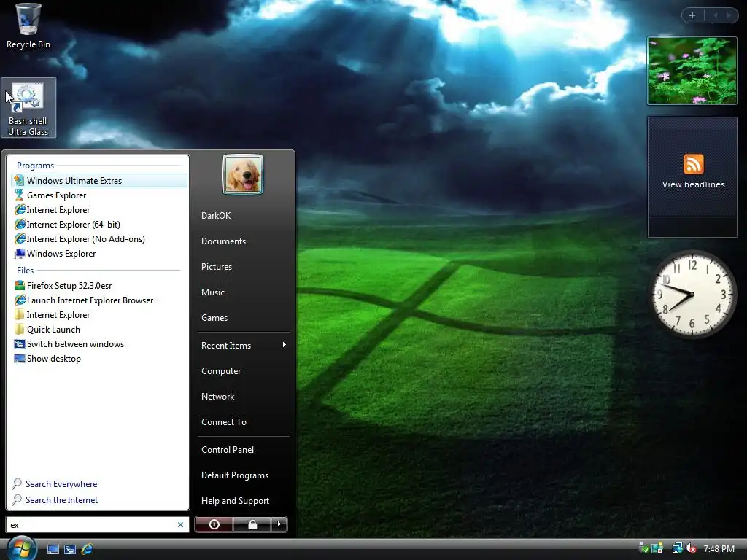This screenshot has height=560, width=747.
Task: Click the RSS feed headlines gadget icon
Action: [x=693, y=164]
